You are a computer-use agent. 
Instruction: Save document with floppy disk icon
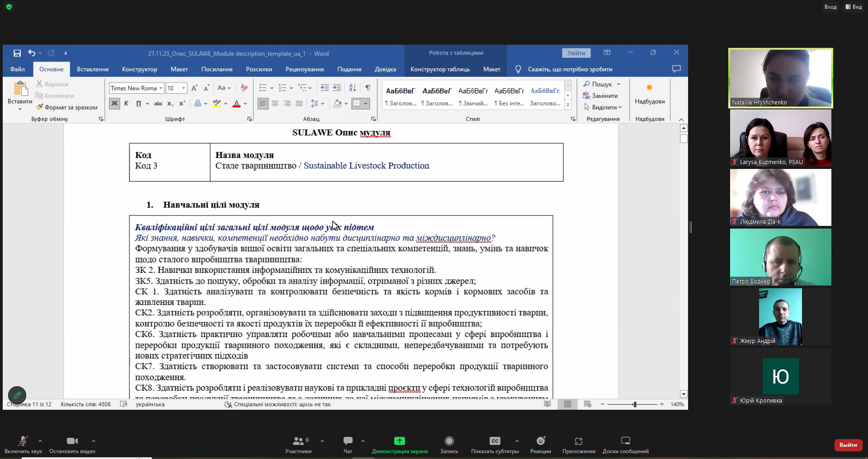[x=17, y=53]
